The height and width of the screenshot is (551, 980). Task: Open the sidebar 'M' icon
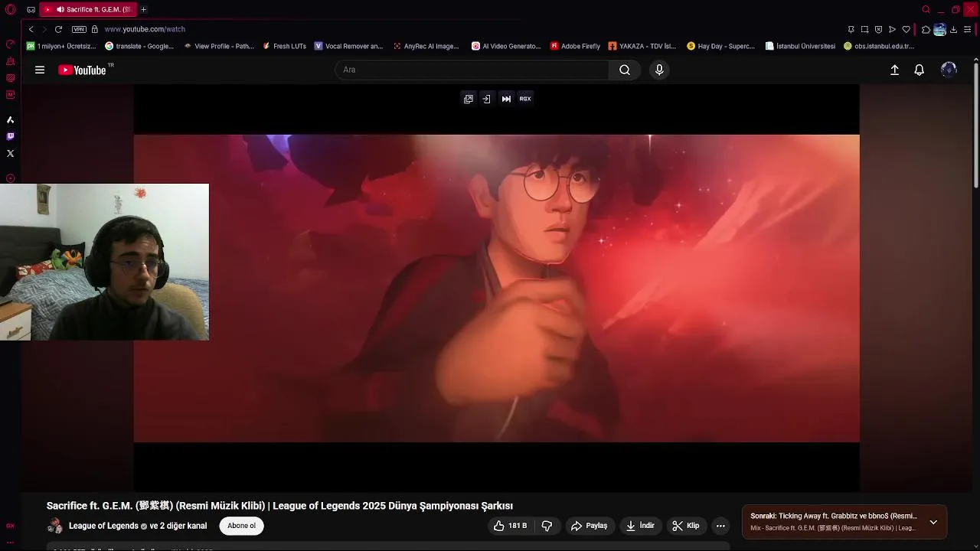click(10, 95)
